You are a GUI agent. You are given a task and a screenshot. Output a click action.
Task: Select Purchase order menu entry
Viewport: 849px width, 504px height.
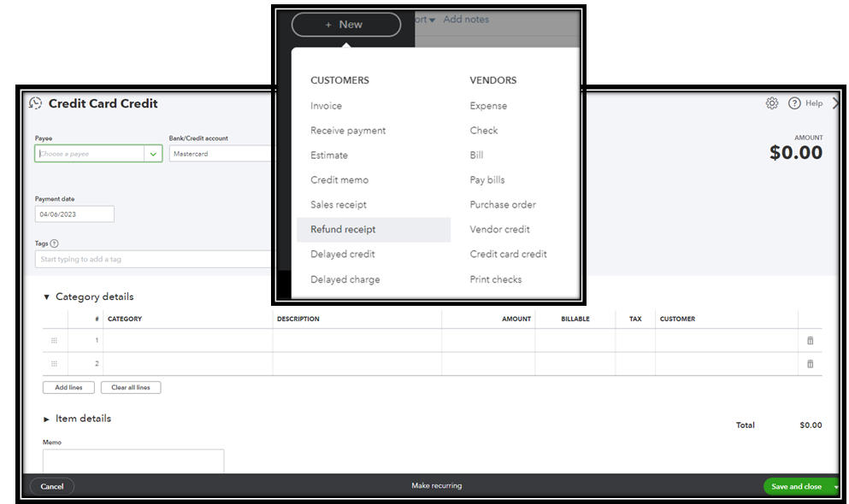[503, 205]
